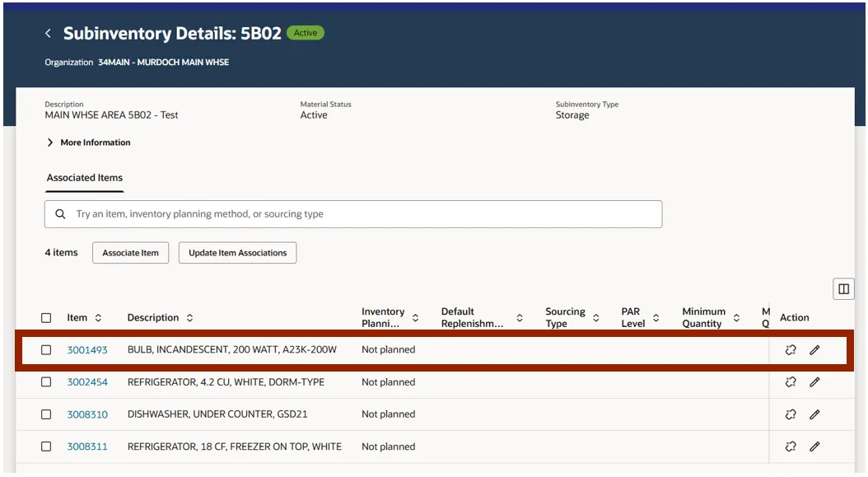Screen dimensions: 868x477
Task: Edit the item 3002454 row using the pencil
Action: pos(814,382)
